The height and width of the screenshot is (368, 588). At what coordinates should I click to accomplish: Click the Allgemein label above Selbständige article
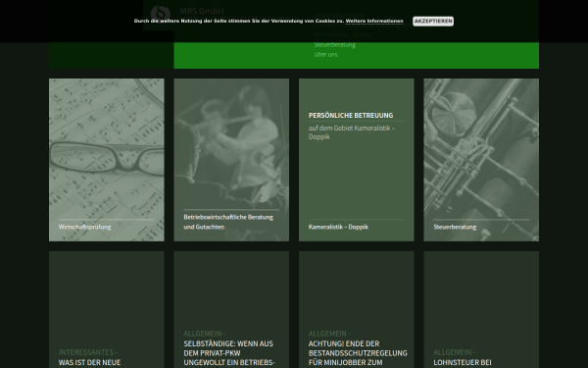(205, 334)
